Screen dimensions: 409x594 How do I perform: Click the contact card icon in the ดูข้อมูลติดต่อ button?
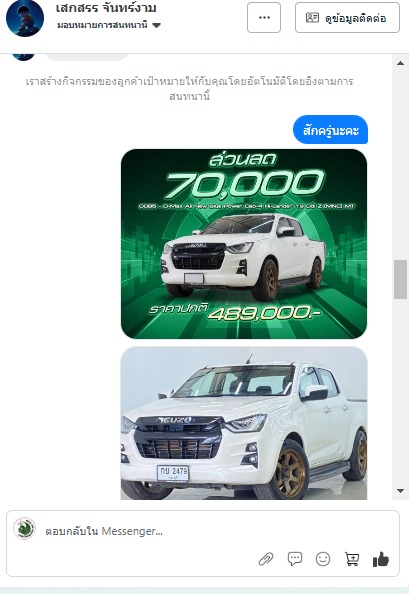(312, 17)
